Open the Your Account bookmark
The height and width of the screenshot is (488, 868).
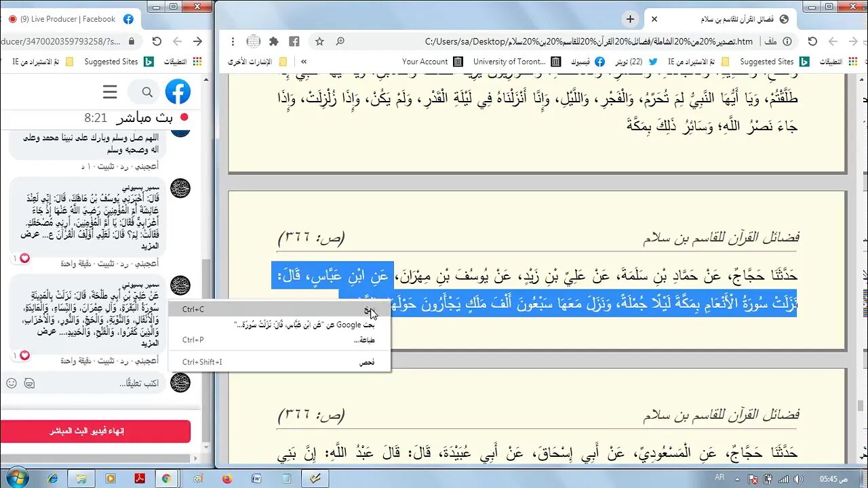point(431,62)
